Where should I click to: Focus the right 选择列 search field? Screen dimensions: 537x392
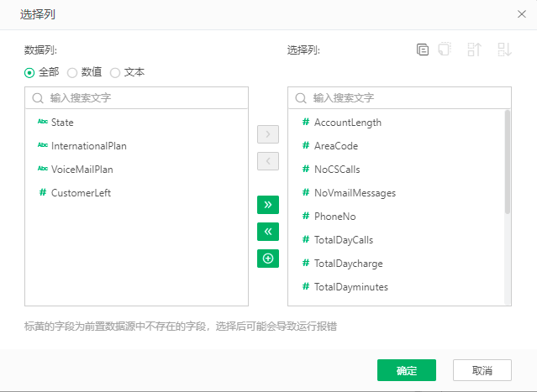[406, 98]
